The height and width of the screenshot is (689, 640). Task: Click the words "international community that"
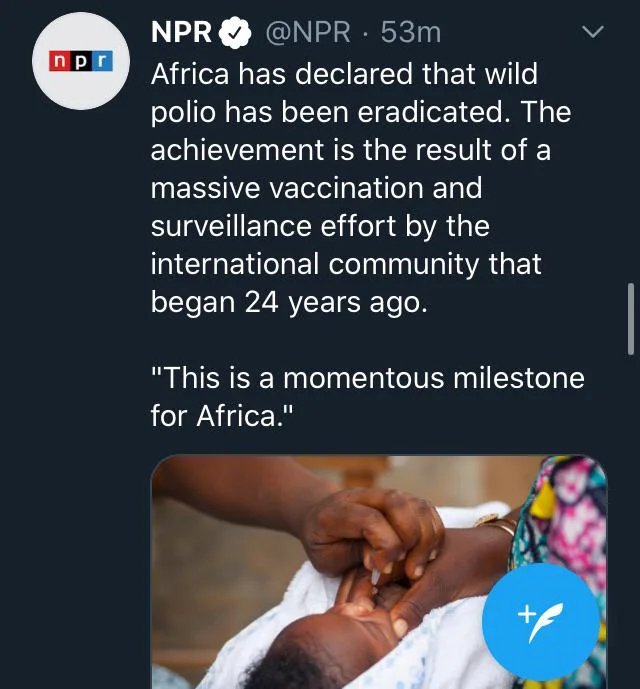(x=346, y=264)
